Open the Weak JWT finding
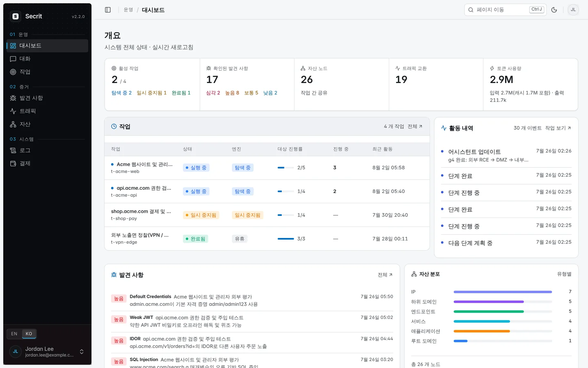This screenshot has width=588, height=368. (x=252, y=321)
